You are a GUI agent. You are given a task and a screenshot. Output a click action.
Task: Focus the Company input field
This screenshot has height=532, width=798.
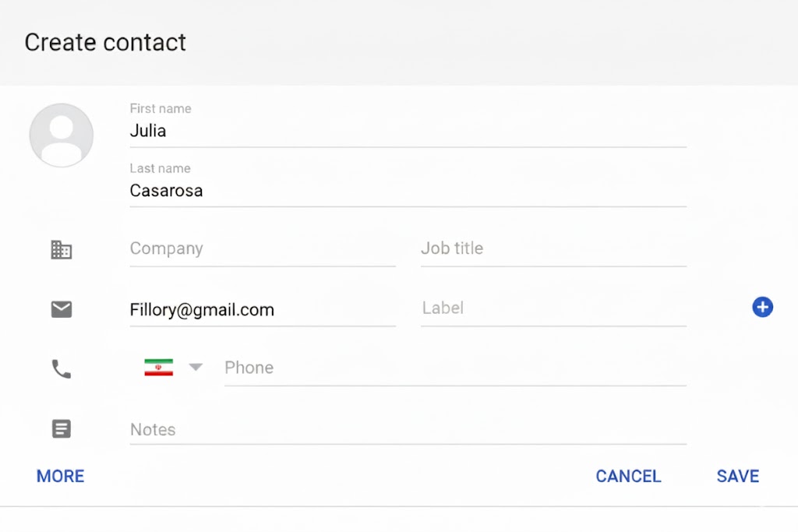click(x=263, y=249)
